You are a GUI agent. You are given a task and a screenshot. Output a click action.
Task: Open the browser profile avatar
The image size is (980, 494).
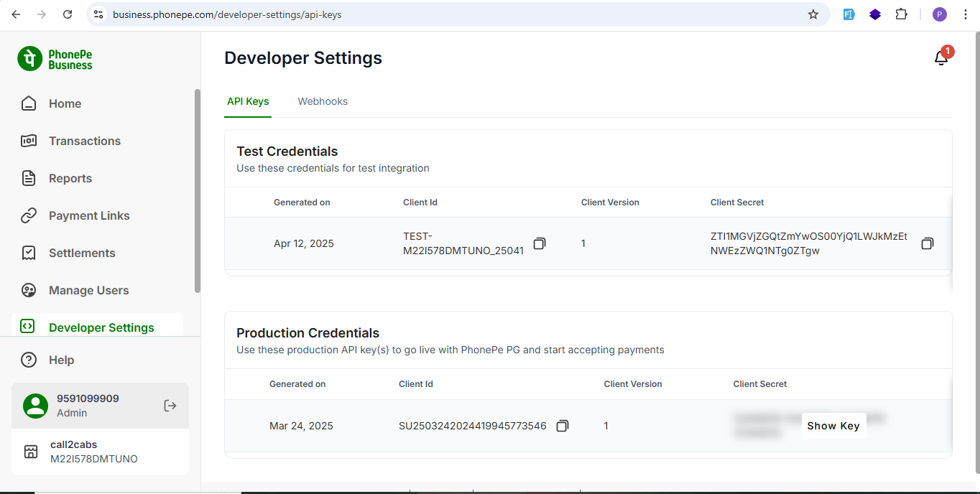point(940,14)
